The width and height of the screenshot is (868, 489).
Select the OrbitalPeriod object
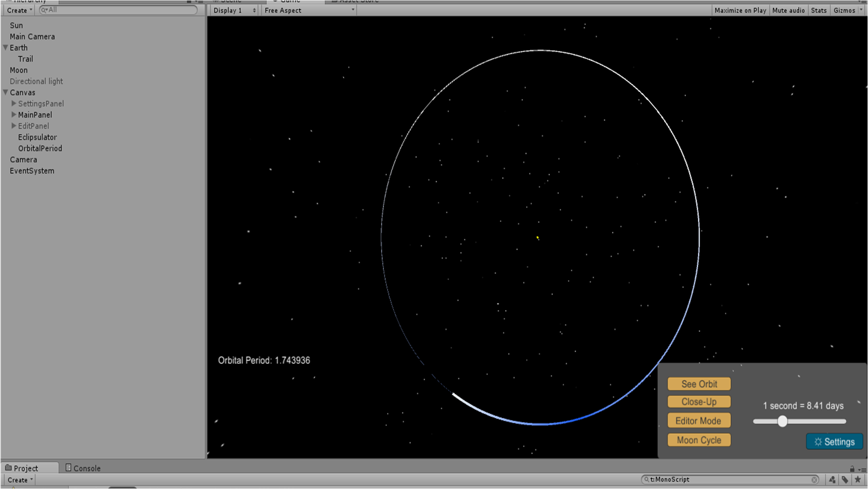click(40, 149)
